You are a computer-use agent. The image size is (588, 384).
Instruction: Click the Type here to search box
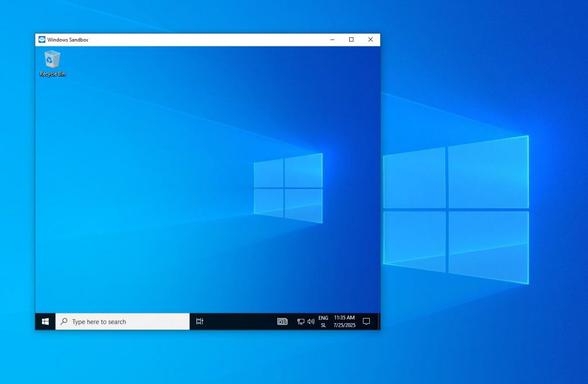tap(123, 321)
